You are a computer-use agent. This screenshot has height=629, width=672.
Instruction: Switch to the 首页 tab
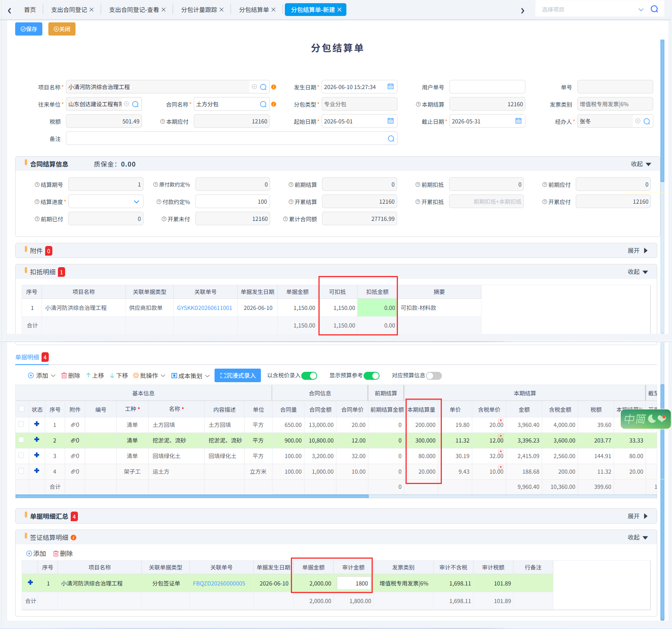point(30,10)
